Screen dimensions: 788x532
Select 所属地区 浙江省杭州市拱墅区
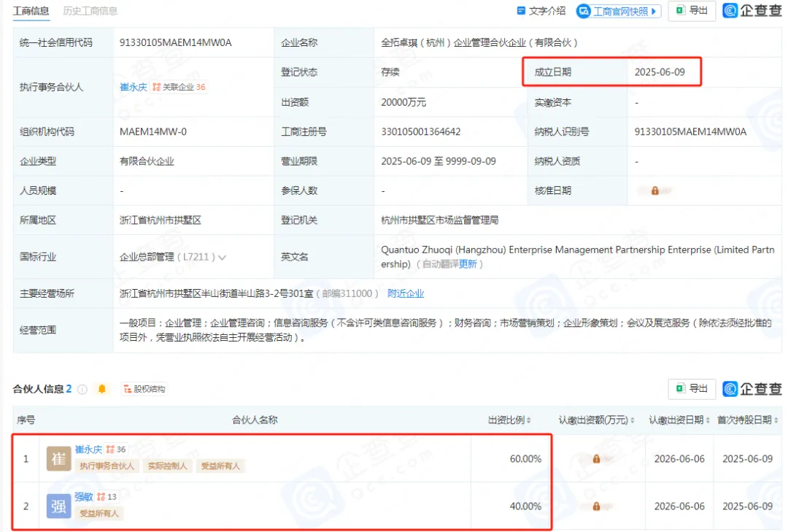[161, 220]
